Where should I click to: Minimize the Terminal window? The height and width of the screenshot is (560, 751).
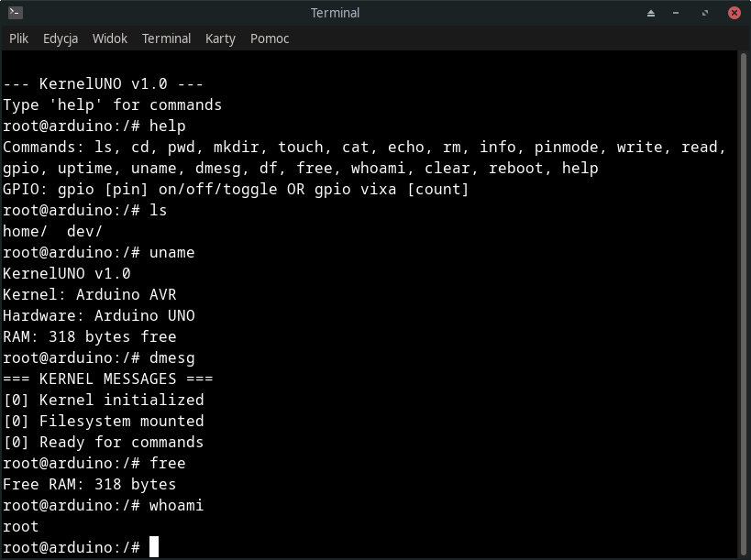679,13
